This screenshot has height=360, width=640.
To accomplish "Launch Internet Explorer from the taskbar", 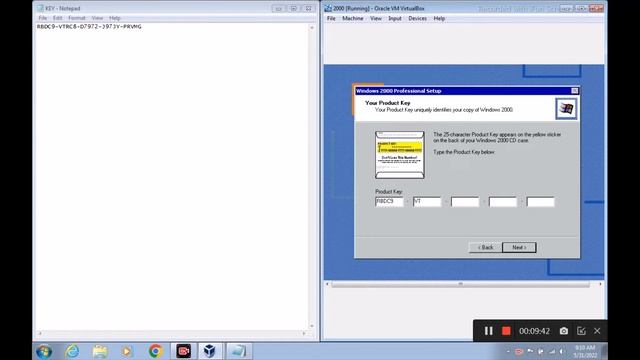I will pos(72,351).
